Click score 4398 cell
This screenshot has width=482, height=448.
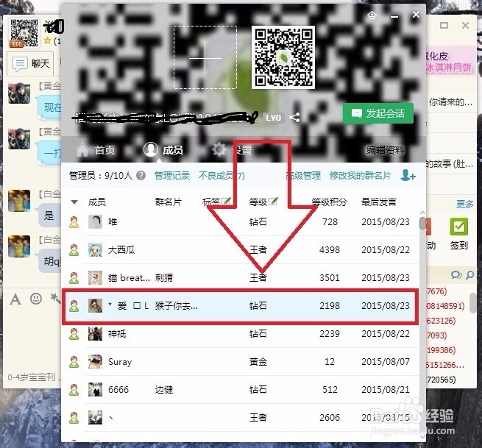330,250
